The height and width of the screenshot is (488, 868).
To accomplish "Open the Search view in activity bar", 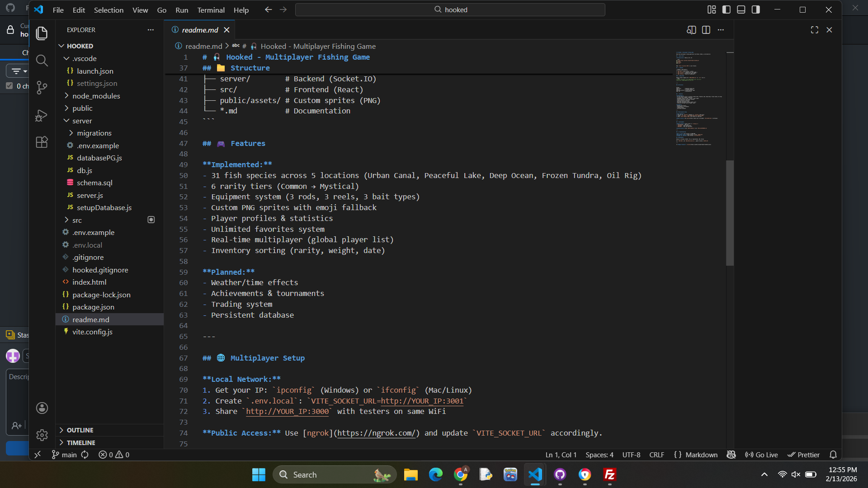I will pos(42,60).
